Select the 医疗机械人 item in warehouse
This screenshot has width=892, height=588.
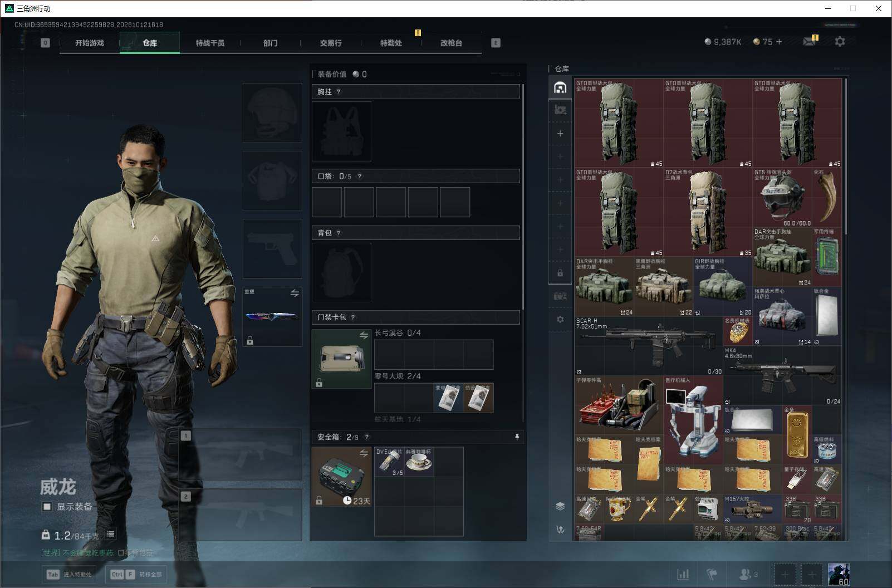[693, 420]
